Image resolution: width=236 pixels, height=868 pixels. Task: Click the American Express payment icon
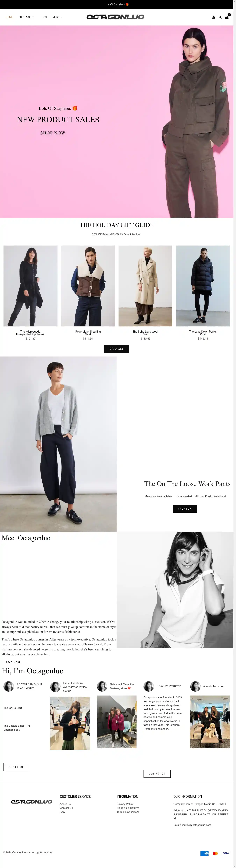(x=204, y=853)
